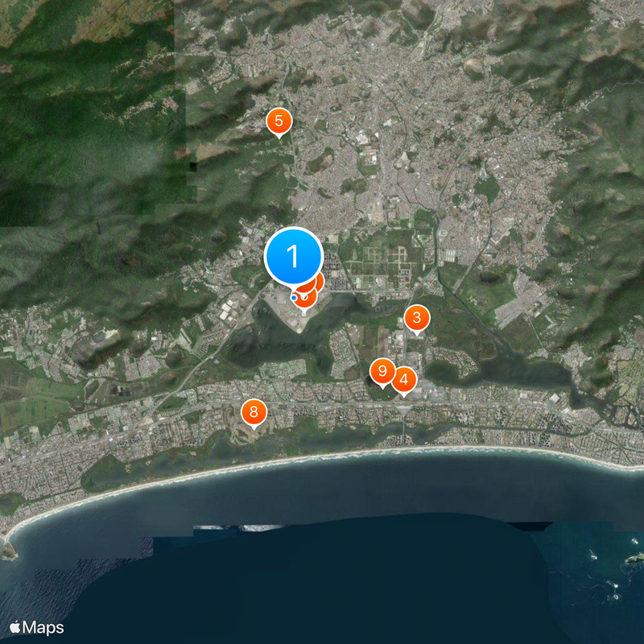Viewport: 644px width, 644px height.
Task: Open the Apple Maps attribution logo
Action: click(x=16, y=627)
